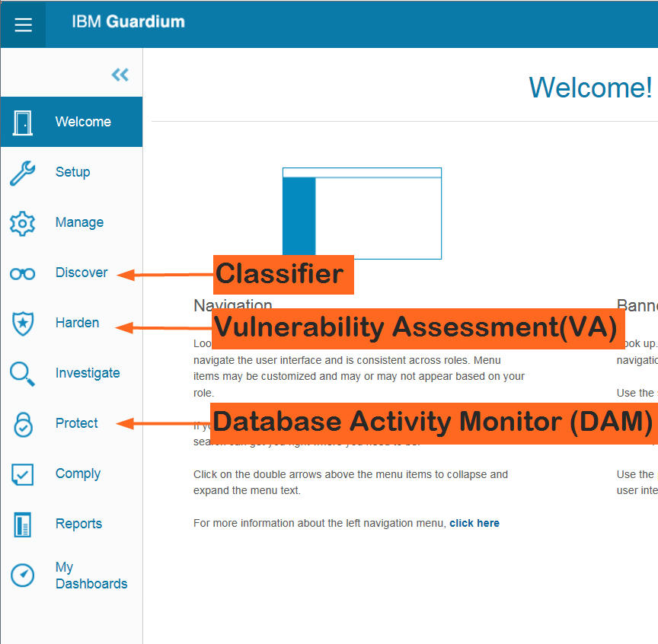
Task: Open the Setup menu
Action: tap(72, 172)
